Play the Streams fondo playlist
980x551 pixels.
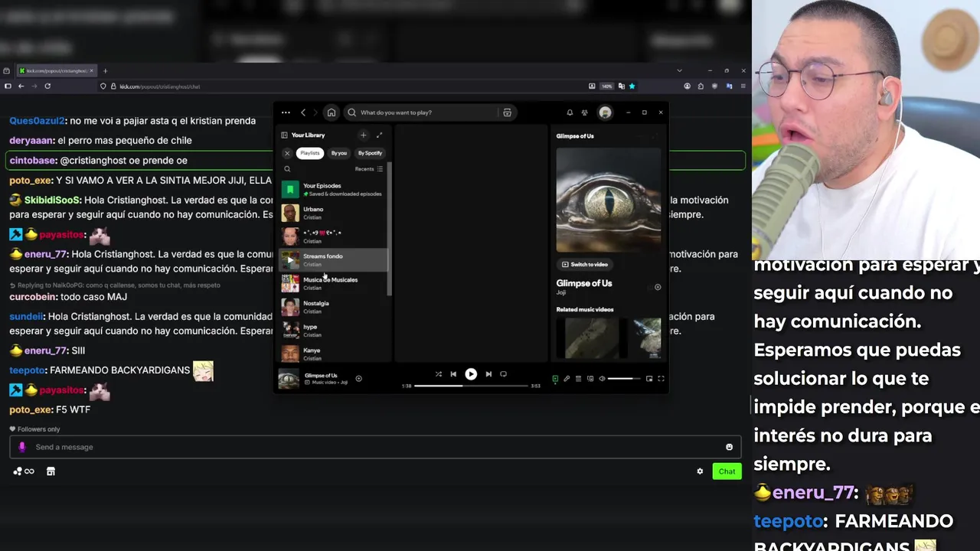pyautogui.click(x=290, y=260)
